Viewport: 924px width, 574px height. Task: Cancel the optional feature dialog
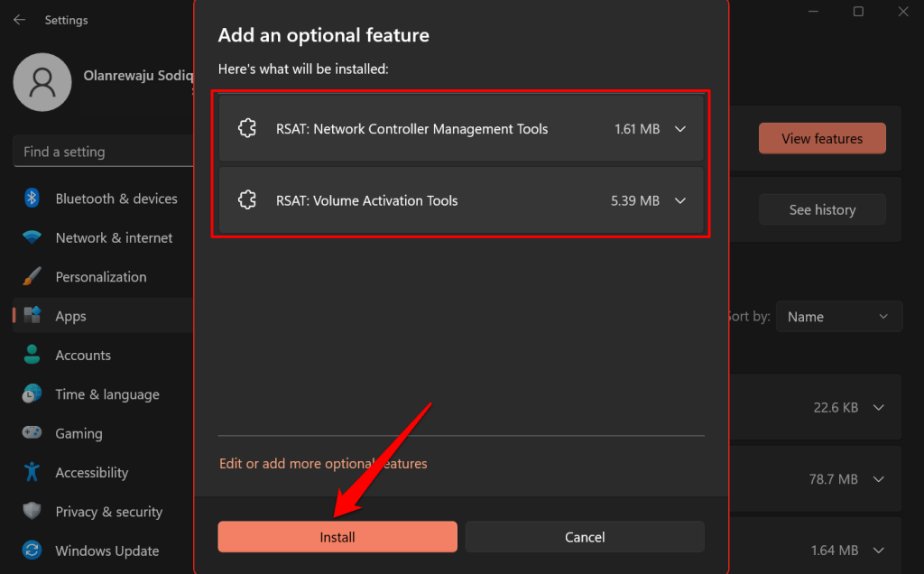[x=584, y=537]
